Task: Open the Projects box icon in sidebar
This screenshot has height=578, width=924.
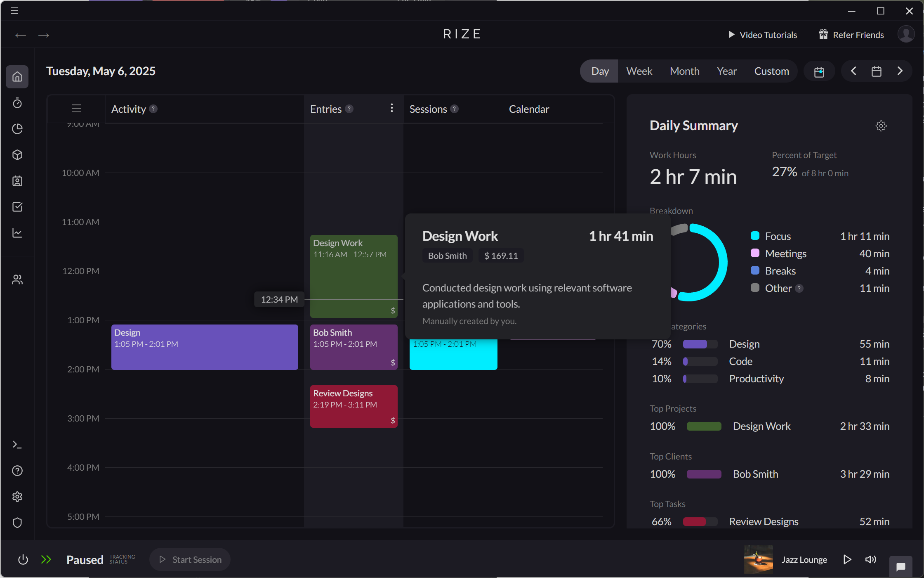Action: point(17,155)
